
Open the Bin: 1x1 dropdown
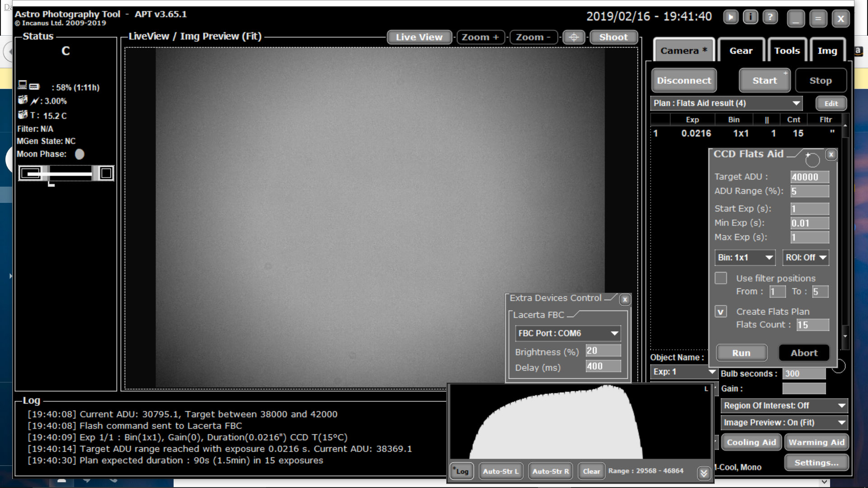pyautogui.click(x=745, y=258)
